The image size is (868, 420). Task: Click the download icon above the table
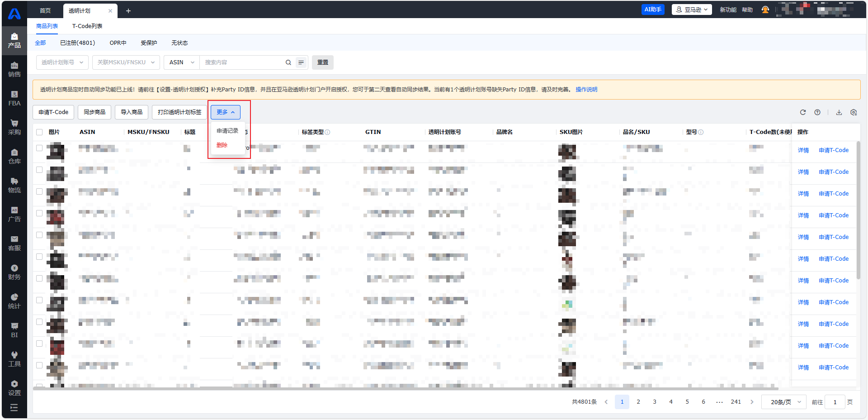839,112
